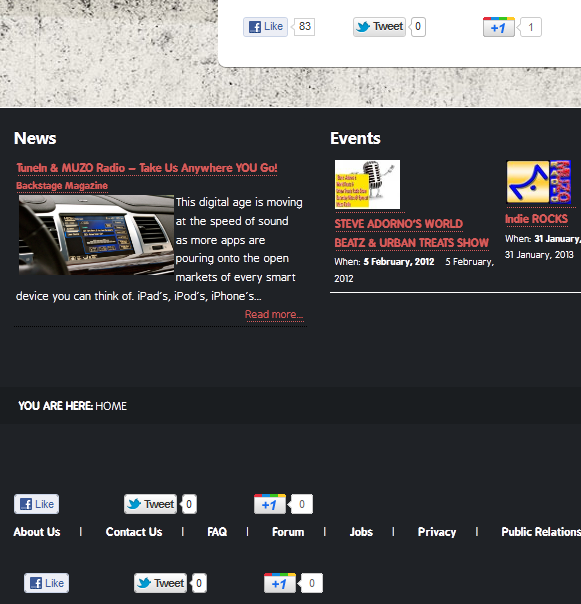Screen dimensions: 581x604
Task: Click the bottommost Facebook Like button
Action: [x=47, y=583]
